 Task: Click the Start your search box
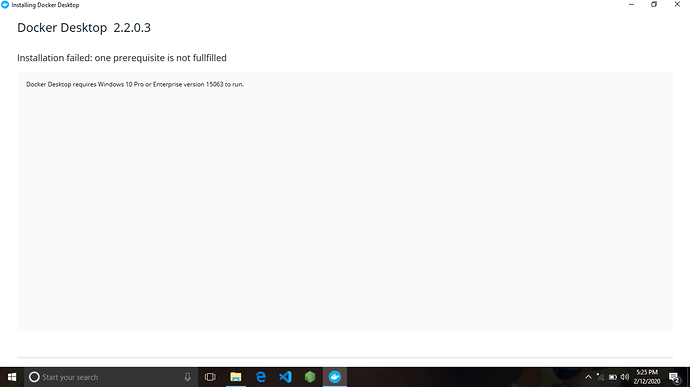pyautogui.click(x=110, y=377)
